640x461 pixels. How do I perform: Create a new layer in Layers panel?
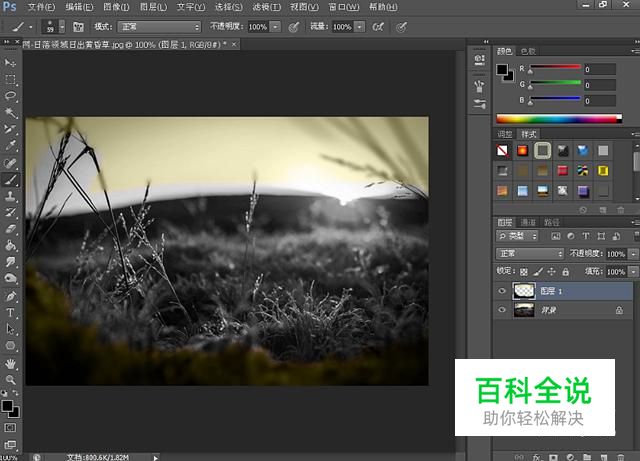point(604,457)
